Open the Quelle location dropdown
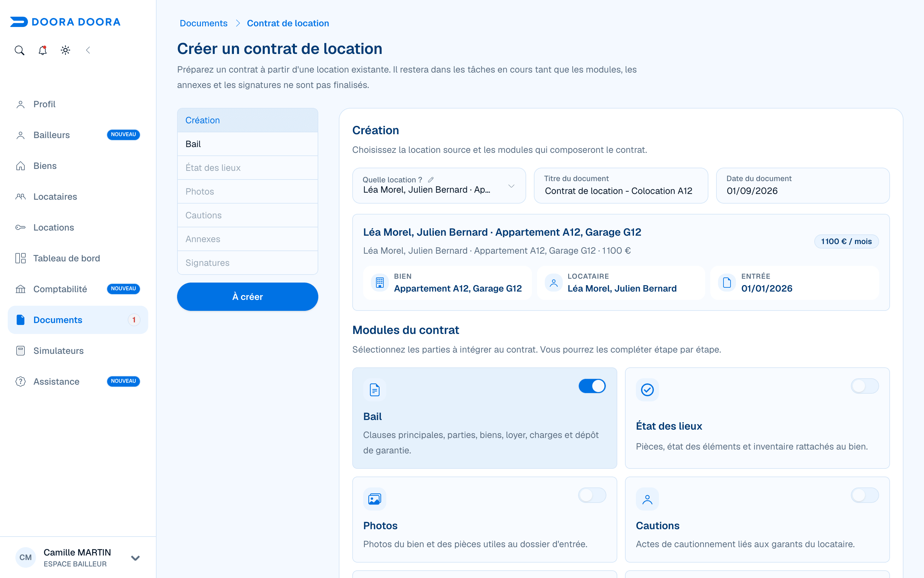 pyautogui.click(x=439, y=186)
